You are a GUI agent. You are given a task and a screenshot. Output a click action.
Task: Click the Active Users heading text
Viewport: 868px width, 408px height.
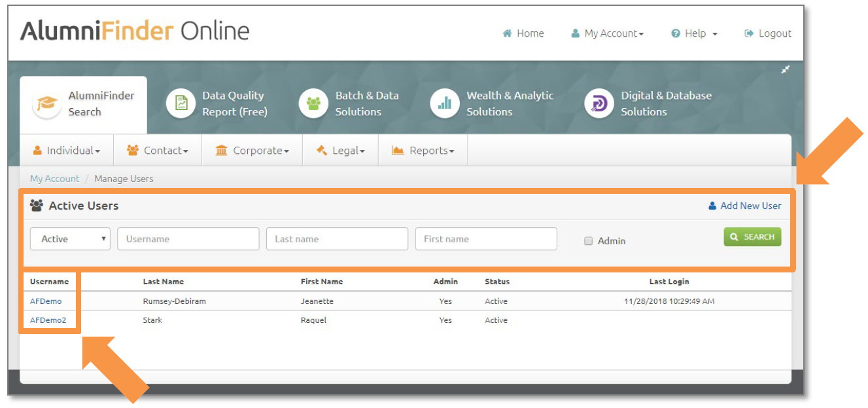point(84,206)
